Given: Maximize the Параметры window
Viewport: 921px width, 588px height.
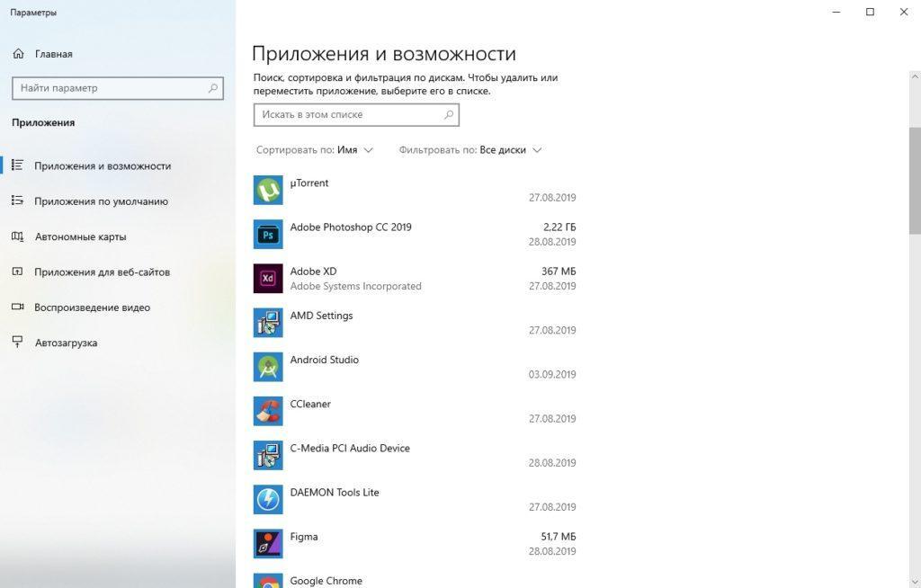Looking at the screenshot, I should click(870, 12).
